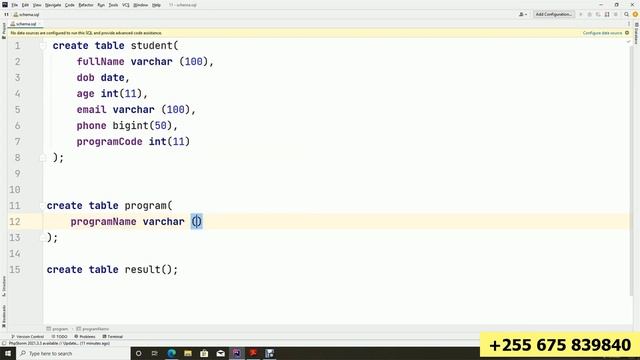Screen dimensions: 640x360
Task: Collapse the program create table block
Action: click(x=42, y=206)
